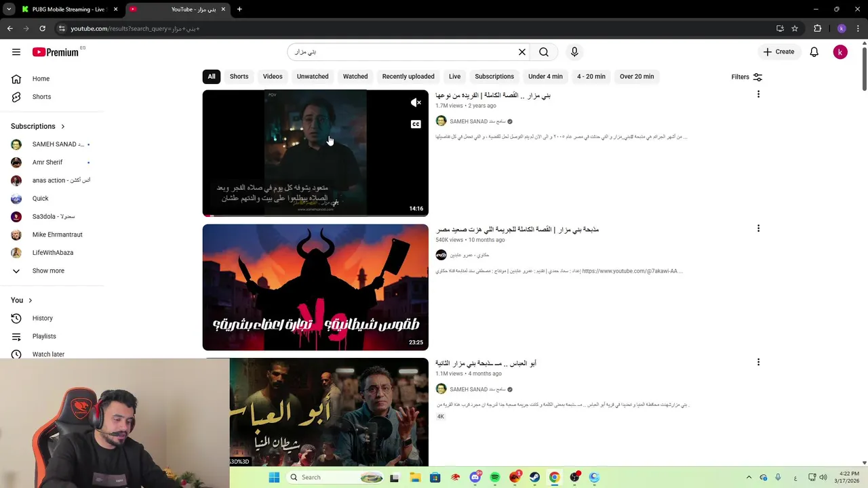Screen dimensions: 868x488
Task: Open the account avatar menu on YouTube
Action: click(x=840, y=52)
